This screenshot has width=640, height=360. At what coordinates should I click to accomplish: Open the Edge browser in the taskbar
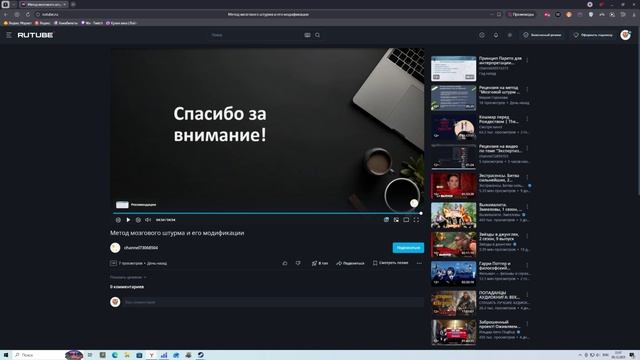click(115, 355)
